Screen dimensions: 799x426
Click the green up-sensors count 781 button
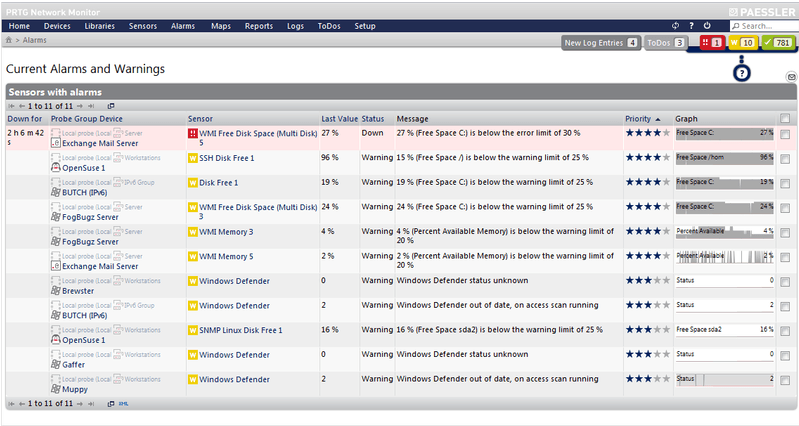778,43
